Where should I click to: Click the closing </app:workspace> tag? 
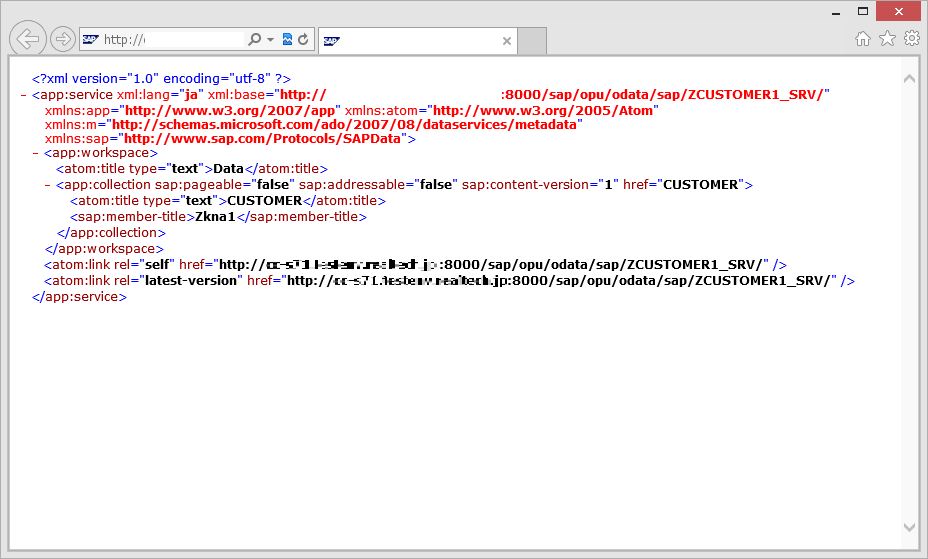pos(104,249)
